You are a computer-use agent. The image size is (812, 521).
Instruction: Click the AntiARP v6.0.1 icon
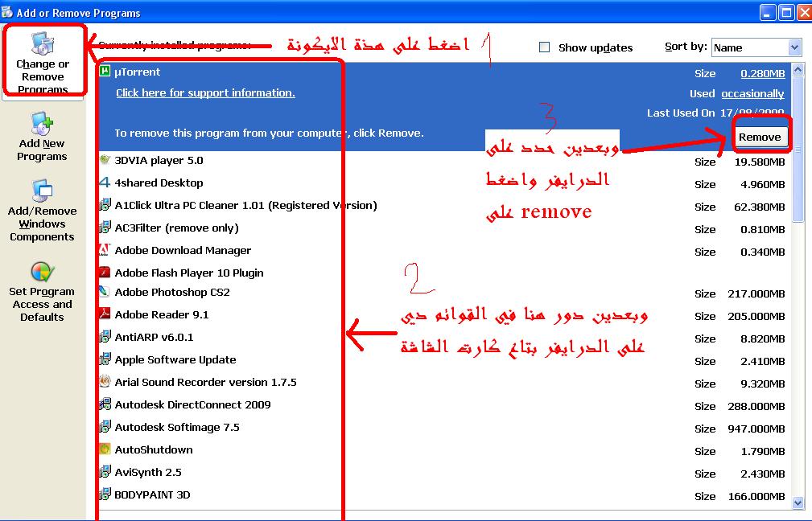[x=105, y=337]
